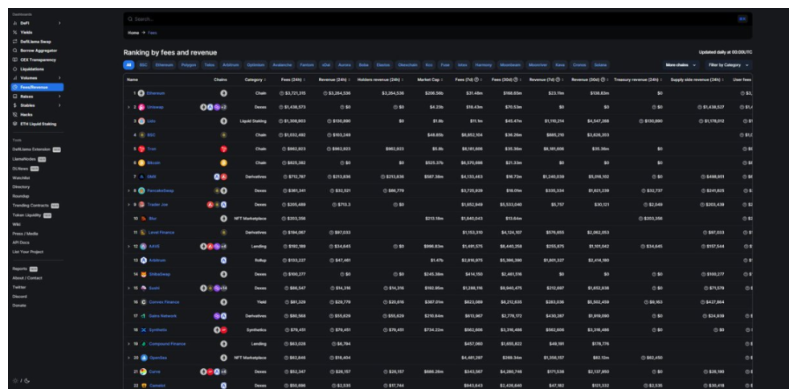Screen dimensions: 794x392
Task: Click the Uniswap pink logo icon
Action: pyautogui.click(x=141, y=107)
